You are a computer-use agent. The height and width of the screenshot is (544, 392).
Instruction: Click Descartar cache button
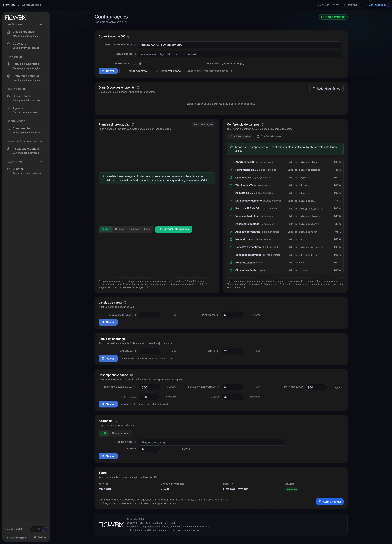168,71
